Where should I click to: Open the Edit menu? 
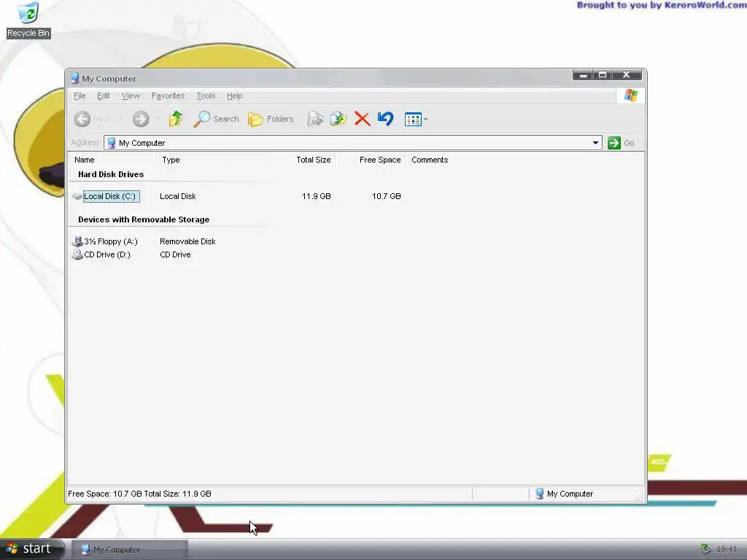point(104,96)
